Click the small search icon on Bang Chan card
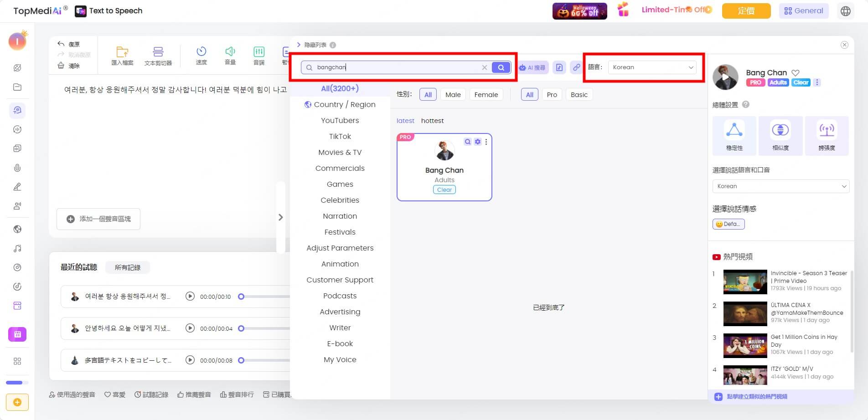868x420 pixels. (x=468, y=142)
